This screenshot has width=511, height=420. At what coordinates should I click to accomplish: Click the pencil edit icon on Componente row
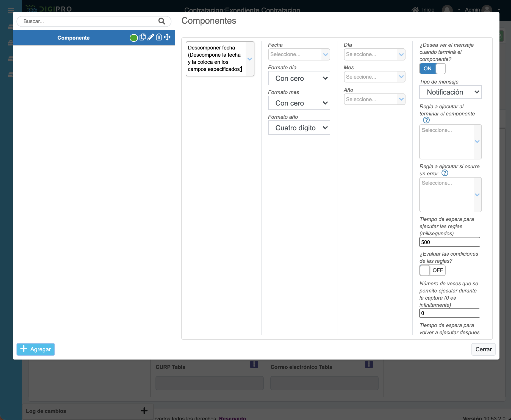[x=151, y=37]
